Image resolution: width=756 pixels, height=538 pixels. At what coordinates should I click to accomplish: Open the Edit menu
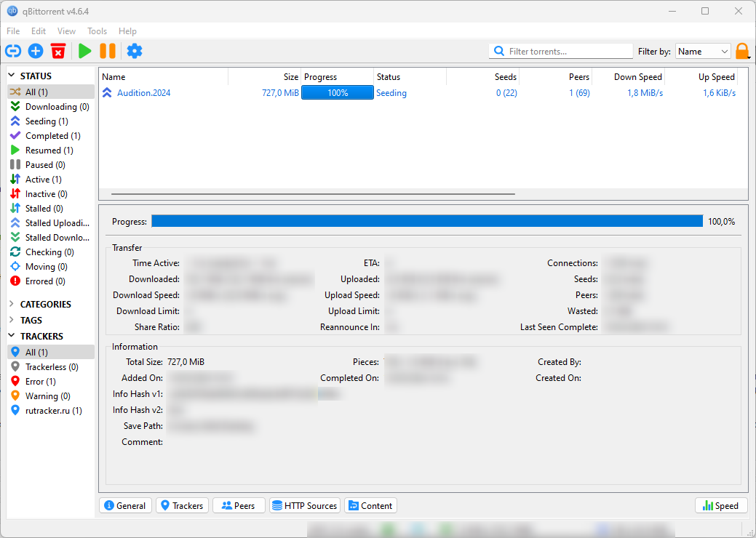[39, 31]
